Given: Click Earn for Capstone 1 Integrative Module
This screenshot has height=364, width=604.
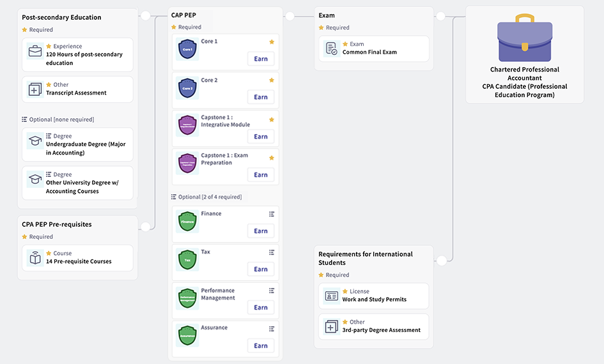Looking at the screenshot, I should tap(261, 137).
